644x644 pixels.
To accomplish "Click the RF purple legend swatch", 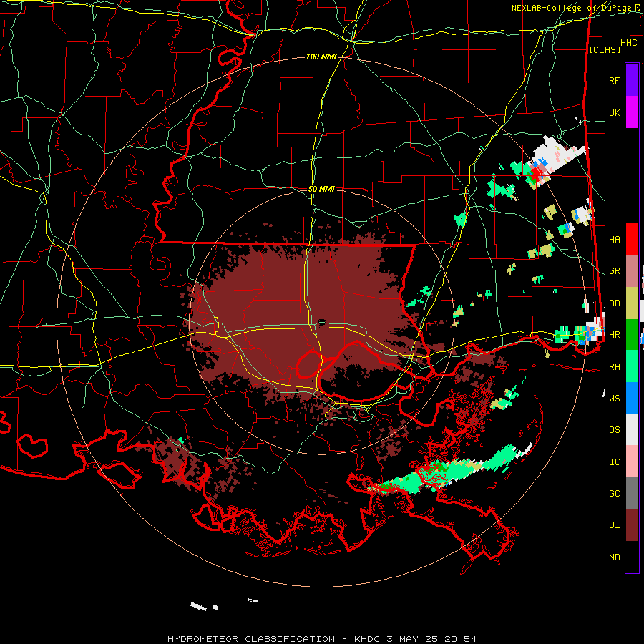I will click(632, 80).
